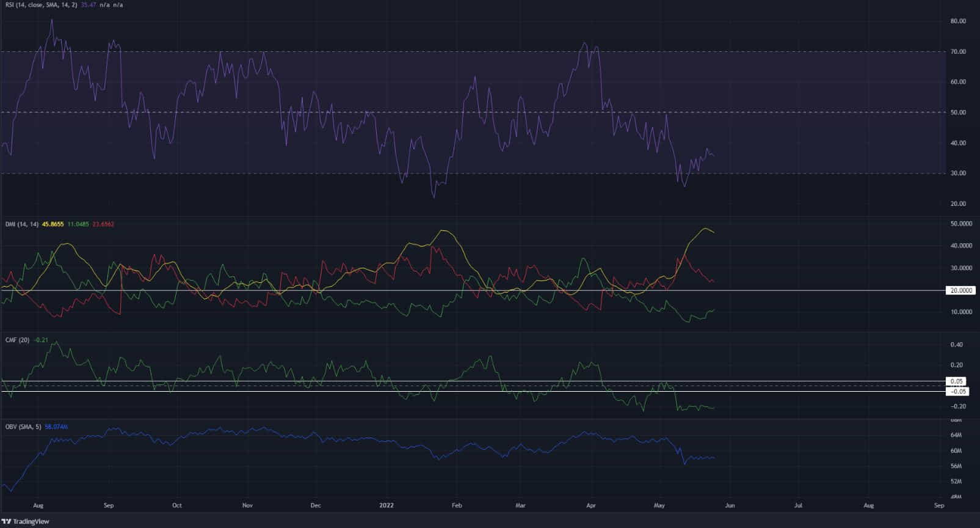This screenshot has height=528, width=980.
Task: Click the 60.00 level on RSI scale
Action: (958, 82)
